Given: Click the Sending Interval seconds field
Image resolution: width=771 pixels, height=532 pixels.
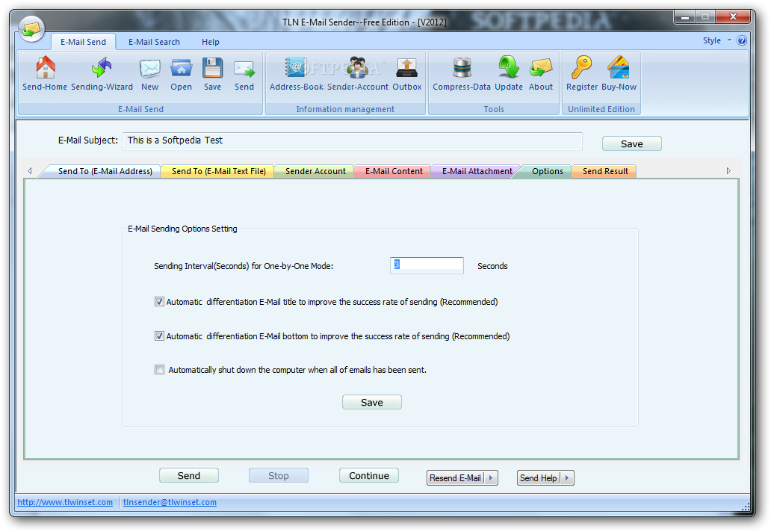Looking at the screenshot, I should pos(427,265).
